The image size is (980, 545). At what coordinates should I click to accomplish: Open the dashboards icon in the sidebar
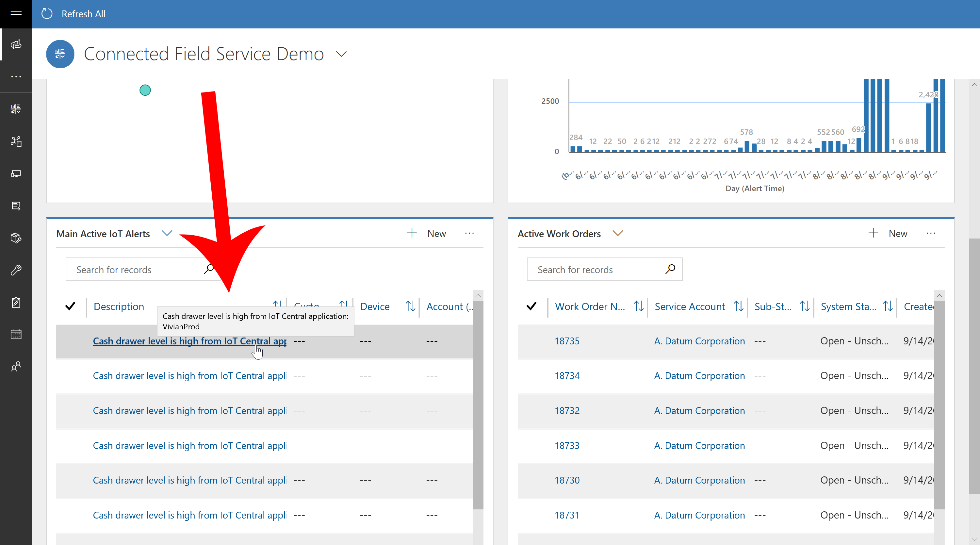[16, 109]
